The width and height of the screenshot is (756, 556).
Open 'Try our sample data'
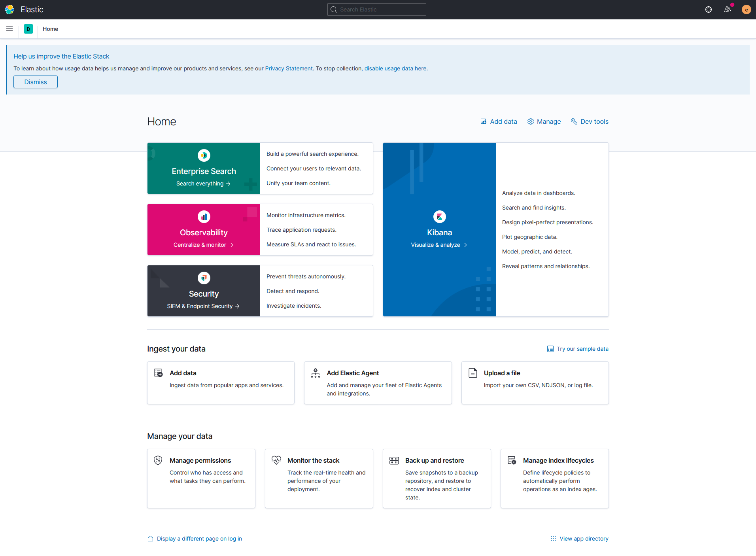(x=582, y=349)
